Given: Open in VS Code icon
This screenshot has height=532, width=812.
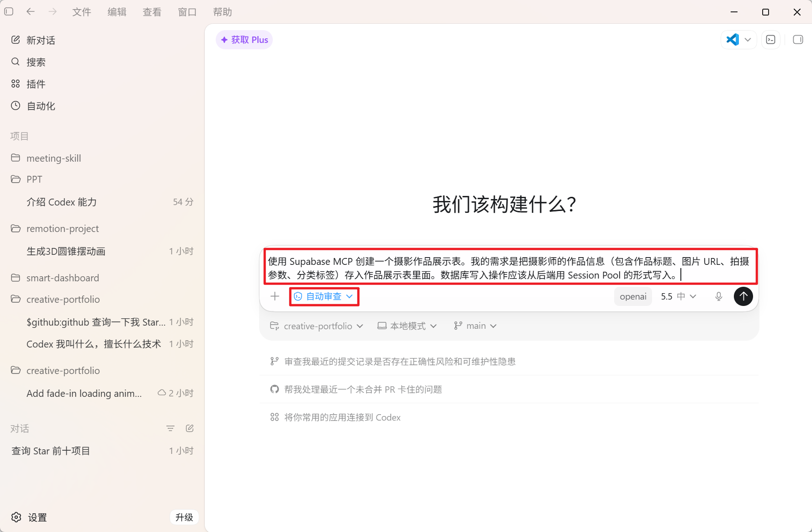Looking at the screenshot, I should [732, 40].
